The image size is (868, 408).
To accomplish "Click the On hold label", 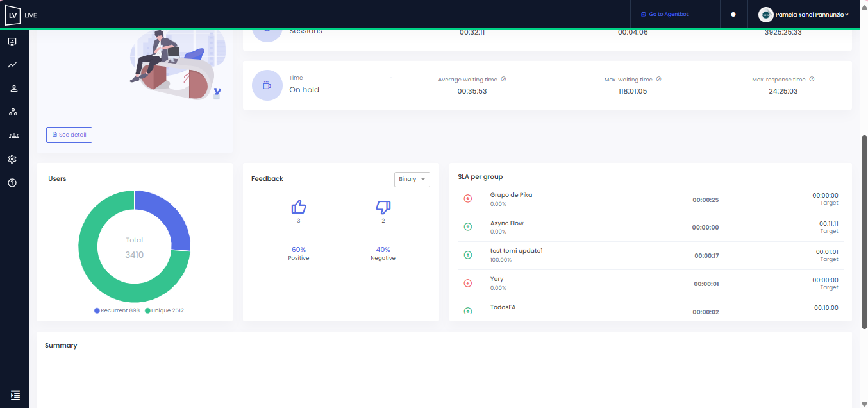I will [304, 90].
